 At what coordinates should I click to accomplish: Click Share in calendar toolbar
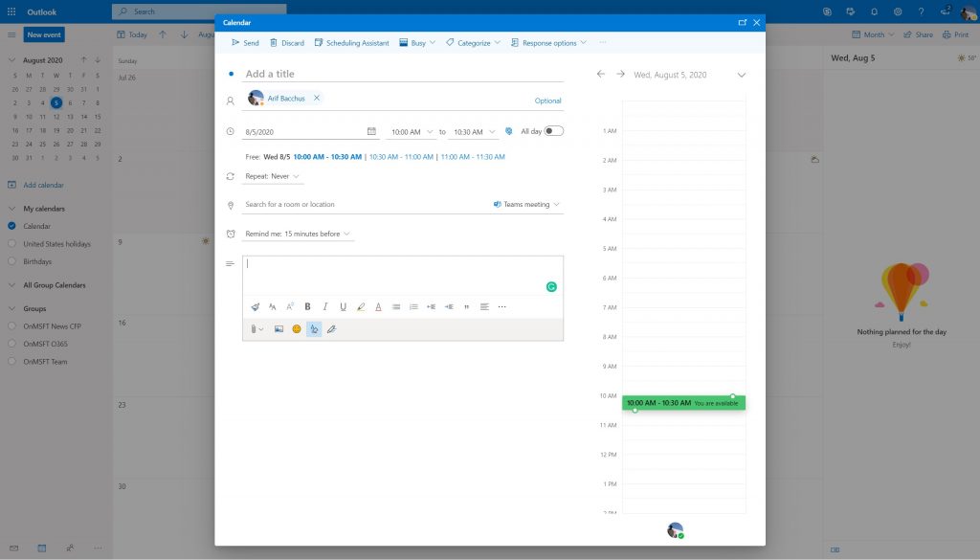918,34
